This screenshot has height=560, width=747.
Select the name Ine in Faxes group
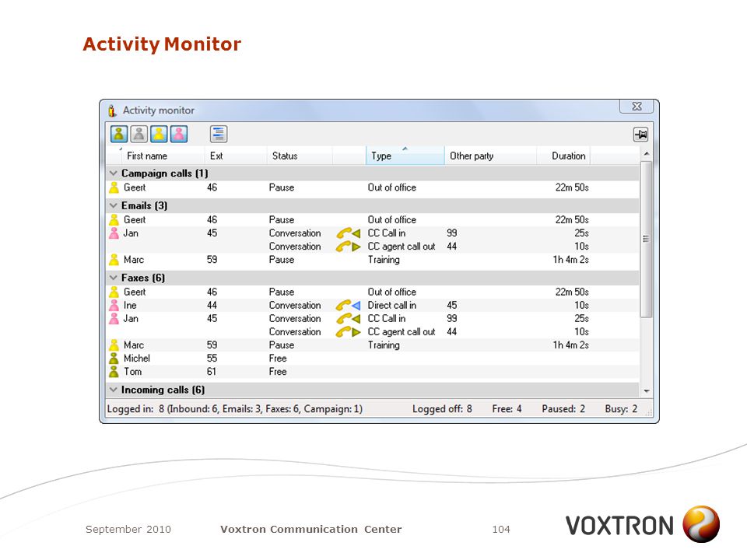click(130, 305)
